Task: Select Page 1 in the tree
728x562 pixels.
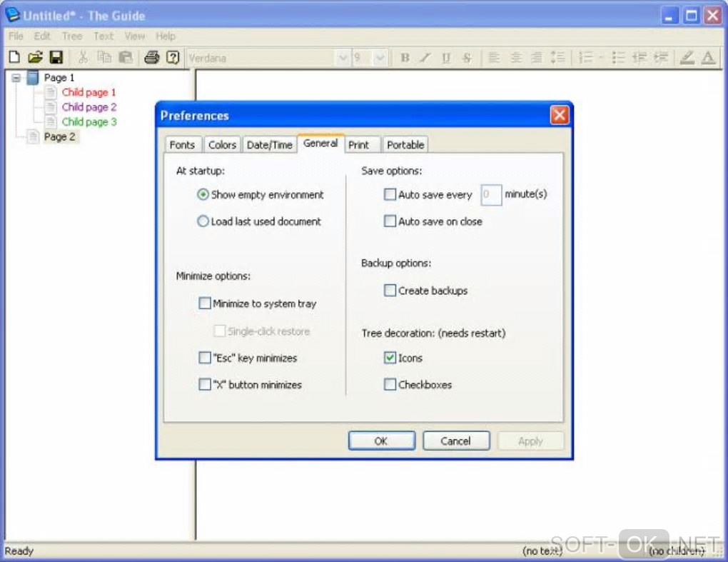Action: (x=59, y=78)
